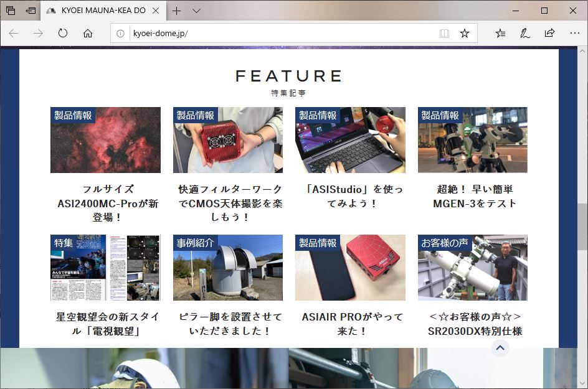
Task: Open a new tab with plus
Action: click(176, 11)
